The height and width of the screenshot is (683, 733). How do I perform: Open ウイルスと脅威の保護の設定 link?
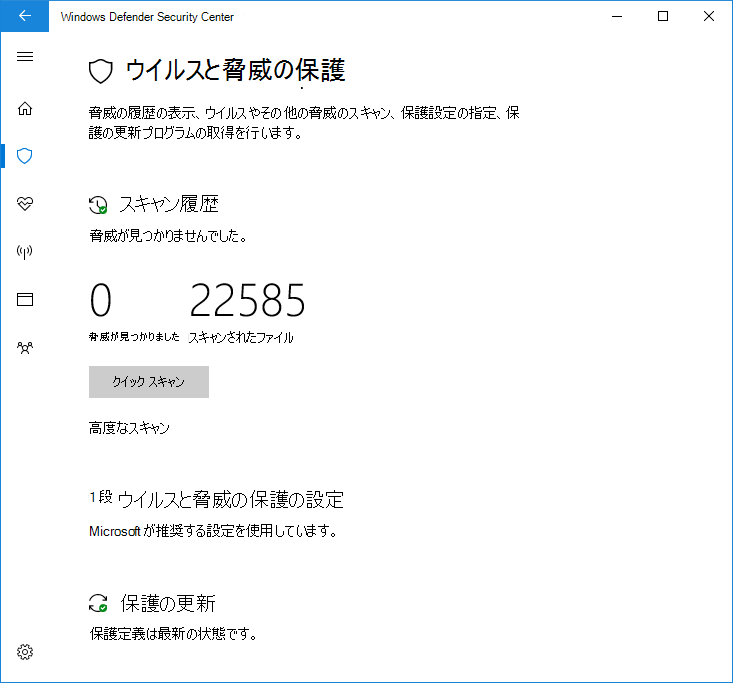[x=230, y=499]
